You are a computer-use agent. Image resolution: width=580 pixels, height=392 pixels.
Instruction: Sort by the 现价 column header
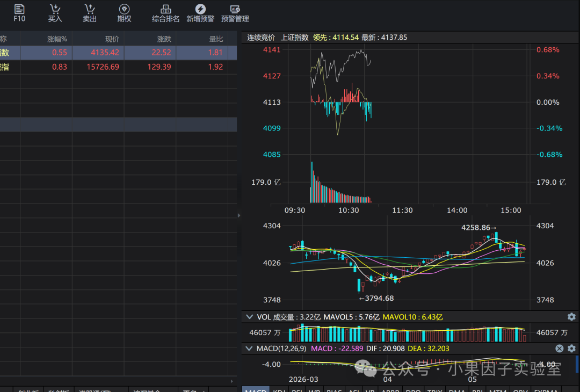pos(112,39)
